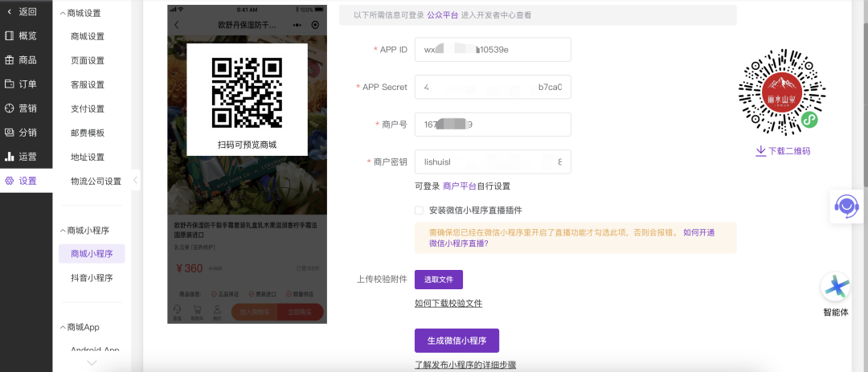Click the 商户号 input field

tap(493, 125)
